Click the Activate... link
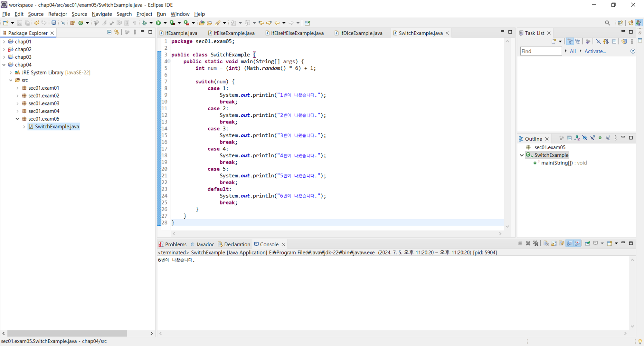The height and width of the screenshot is (346, 644). tap(595, 51)
